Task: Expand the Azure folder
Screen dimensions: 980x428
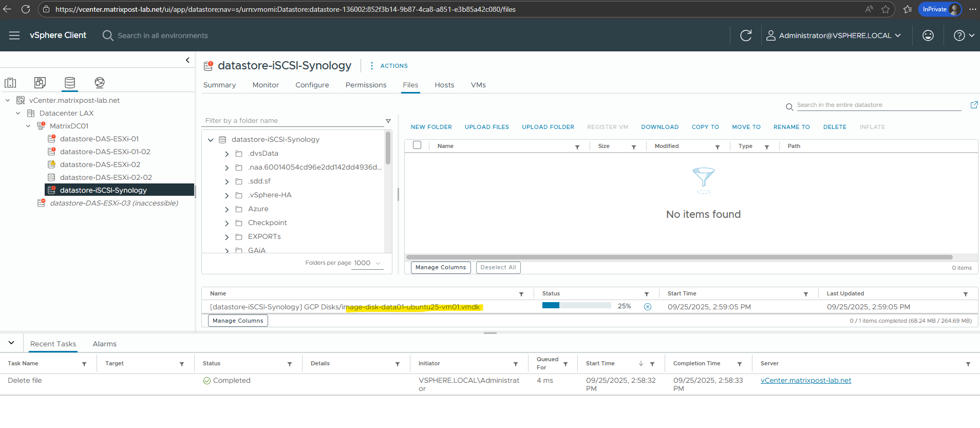Action: point(227,209)
